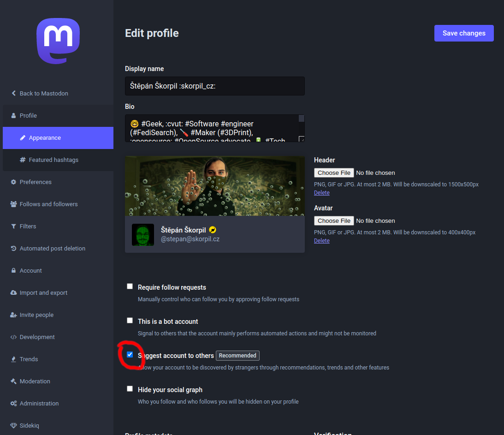
Task: Go back to Mastodon
Action: click(x=43, y=94)
